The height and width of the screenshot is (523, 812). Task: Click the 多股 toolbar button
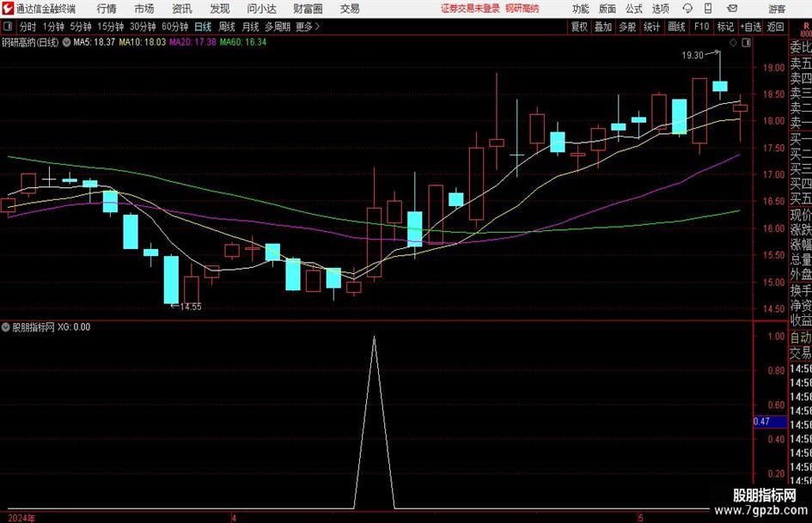[x=627, y=27]
